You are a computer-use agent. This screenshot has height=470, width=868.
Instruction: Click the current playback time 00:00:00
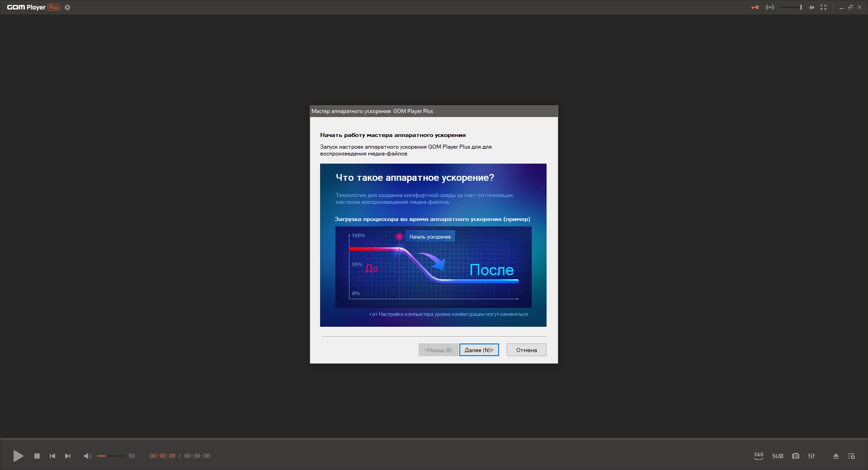click(163, 456)
